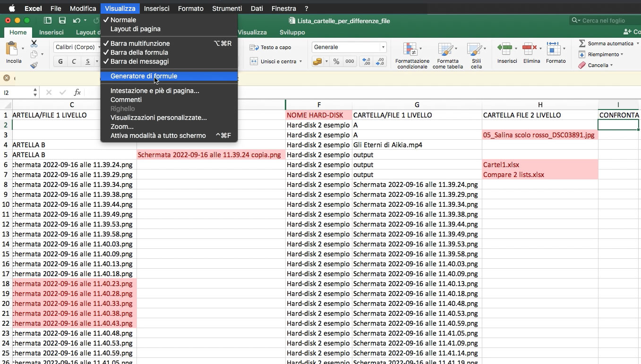Select Commenti in the Visualizza menu

point(169,100)
